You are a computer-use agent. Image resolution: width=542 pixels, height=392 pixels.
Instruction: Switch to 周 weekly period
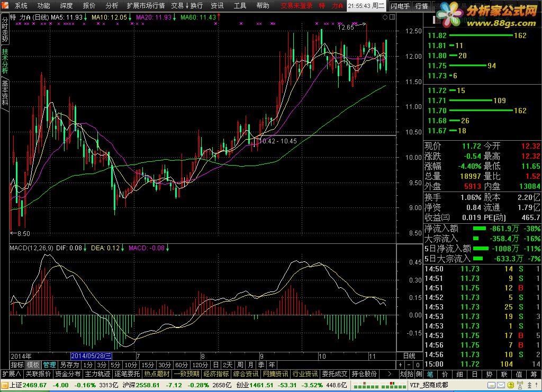click(x=240, y=364)
